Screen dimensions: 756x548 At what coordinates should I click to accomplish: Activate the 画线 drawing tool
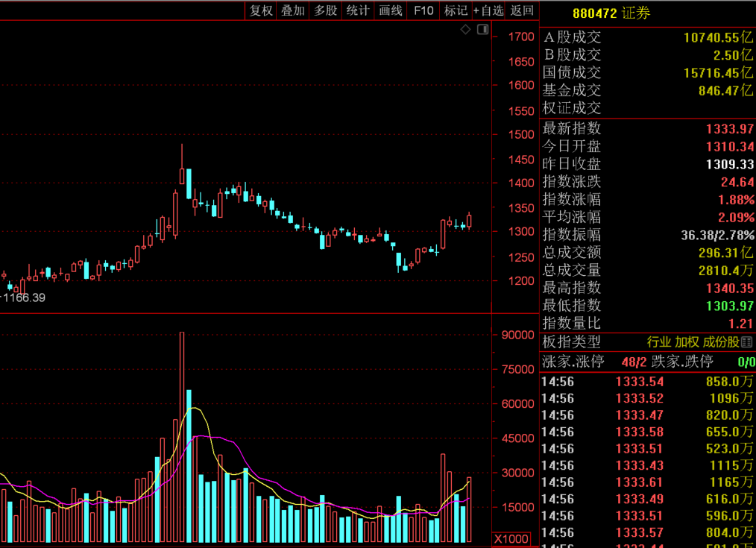[x=391, y=10]
